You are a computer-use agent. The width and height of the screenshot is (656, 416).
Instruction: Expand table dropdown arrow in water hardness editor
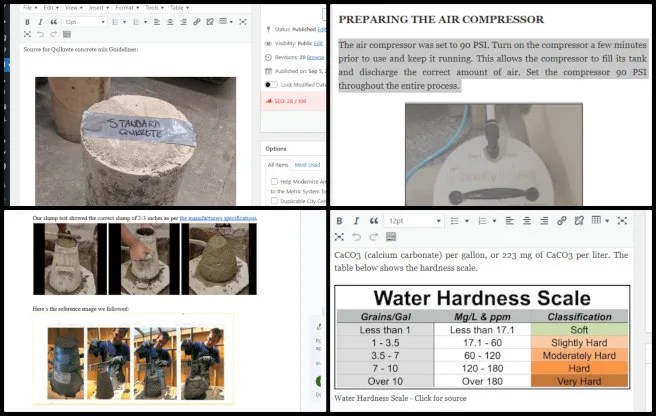(607, 221)
